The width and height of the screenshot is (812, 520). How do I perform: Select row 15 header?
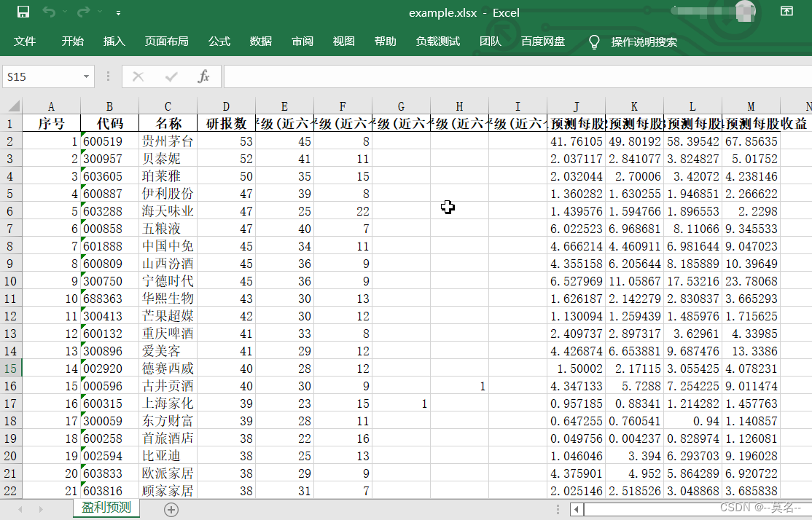coord(11,369)
